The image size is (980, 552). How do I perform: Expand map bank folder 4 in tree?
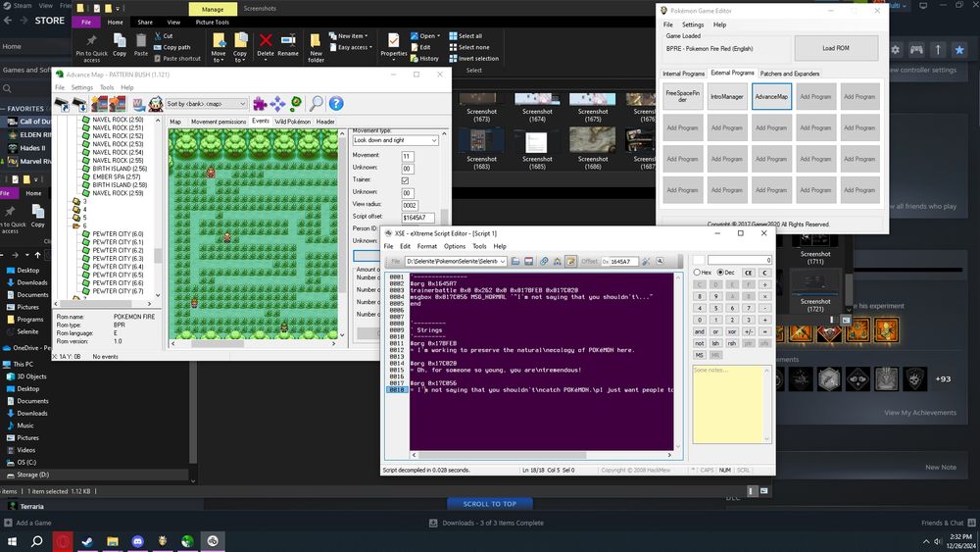[76, 210]
